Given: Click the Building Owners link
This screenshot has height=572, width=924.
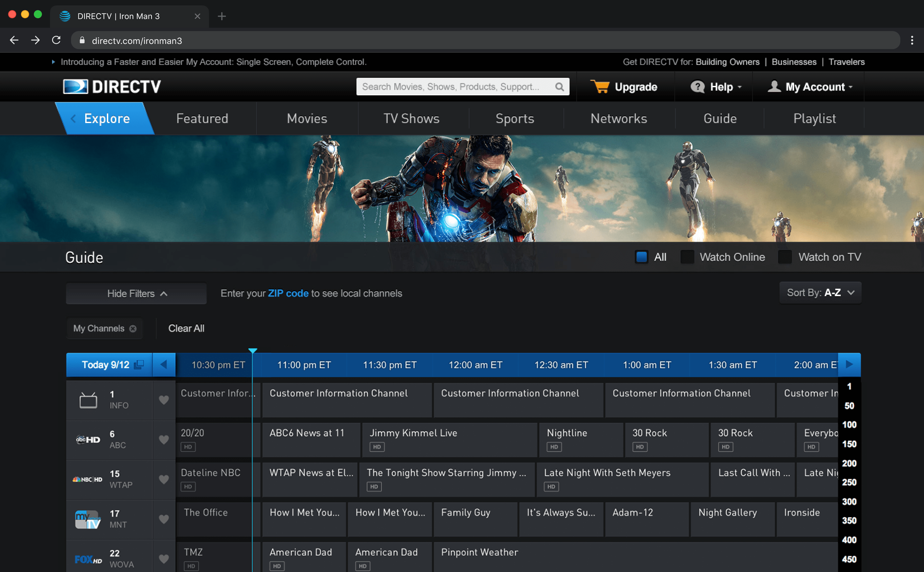Looking at the screenshot, I should (x=727, y=62).
